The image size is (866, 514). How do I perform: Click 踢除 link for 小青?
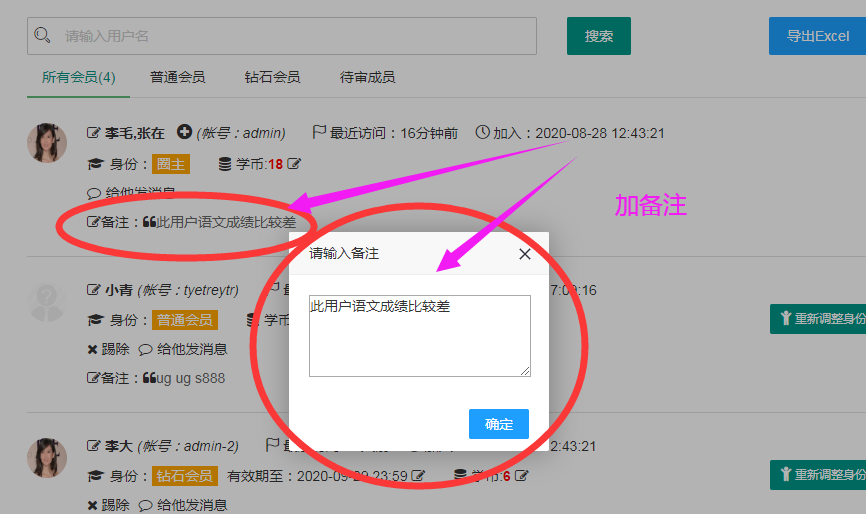108,349
